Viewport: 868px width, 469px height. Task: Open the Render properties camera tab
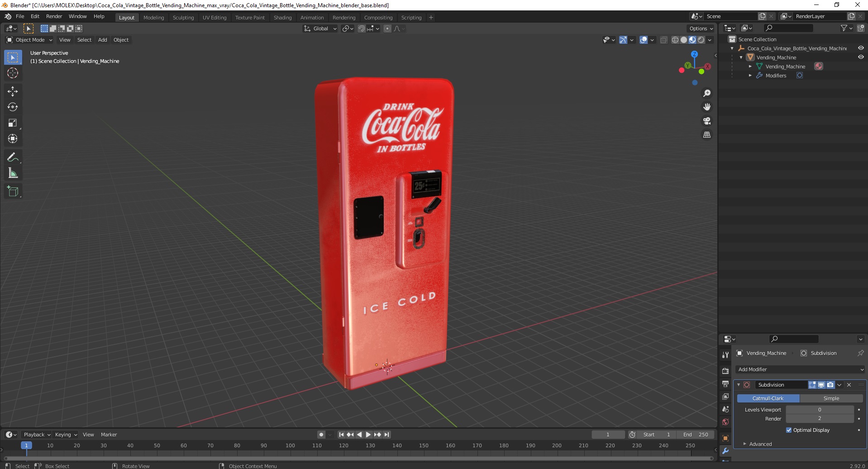pyautogui.click(x=725, y=371)
